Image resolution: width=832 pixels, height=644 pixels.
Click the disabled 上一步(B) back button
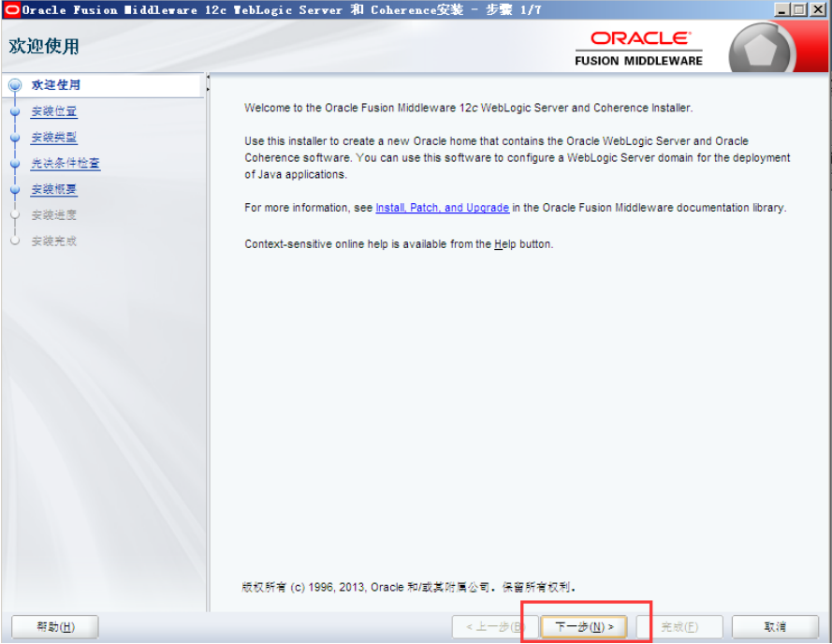click(x=495, y=627)
